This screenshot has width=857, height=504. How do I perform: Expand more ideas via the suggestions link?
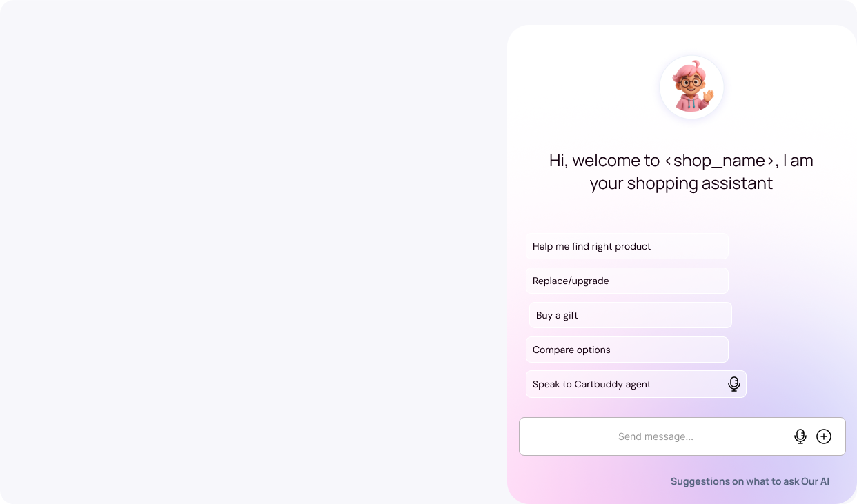pos(750,481)
